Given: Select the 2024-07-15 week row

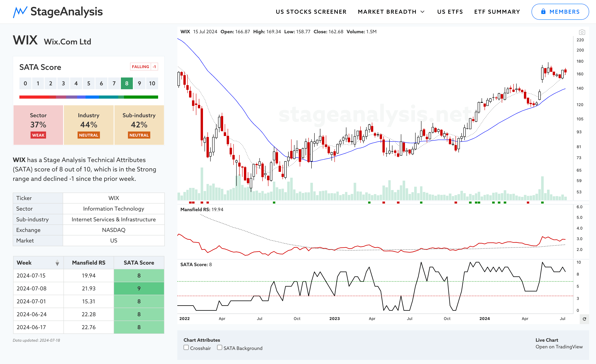Looking at the screenshot, I should pos(89,276).
